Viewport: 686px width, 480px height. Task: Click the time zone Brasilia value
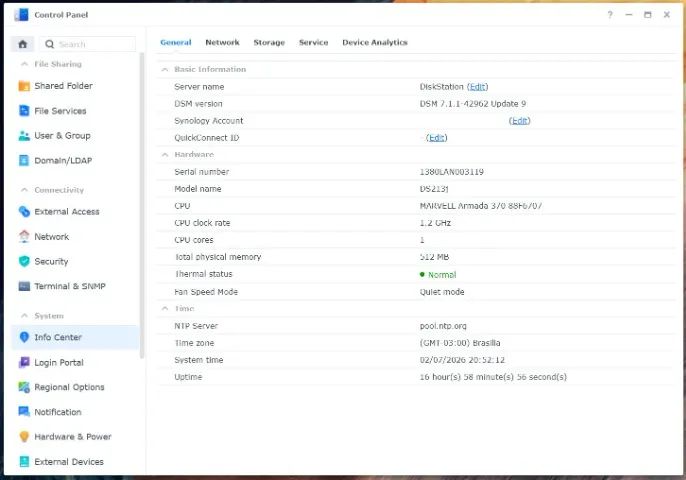(x=460, y=343)
